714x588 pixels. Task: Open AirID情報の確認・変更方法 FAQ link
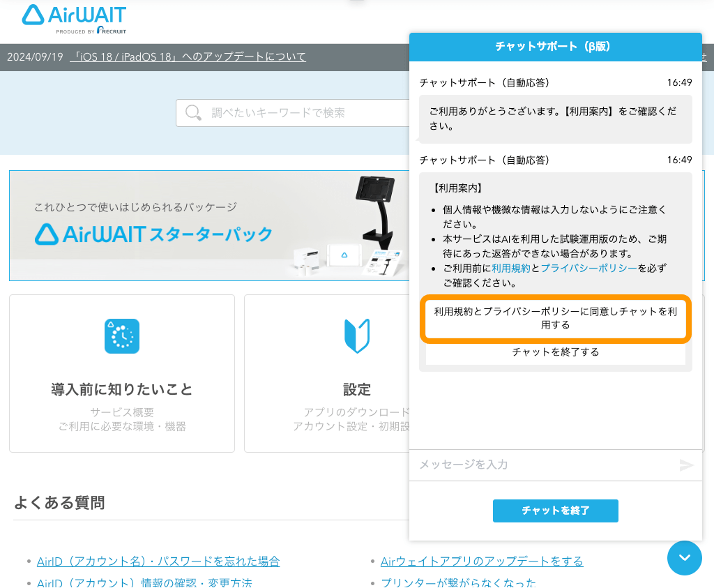coord(144,582)
